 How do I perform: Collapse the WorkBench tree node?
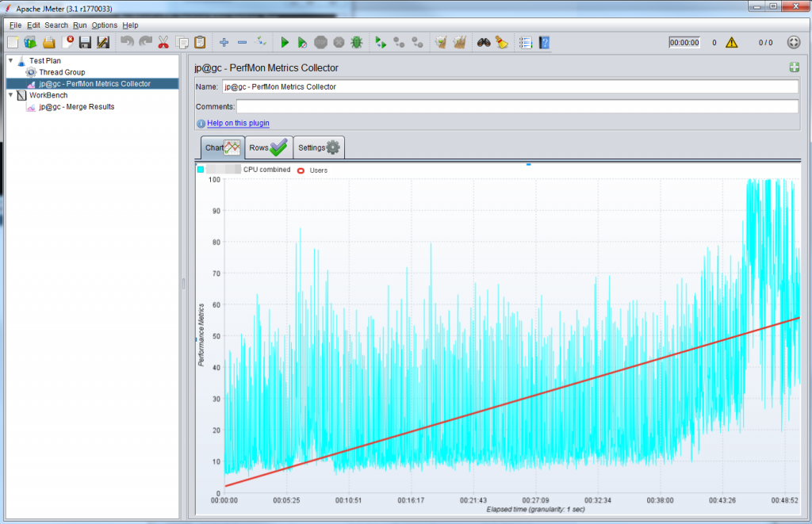[x=11, y=95]
